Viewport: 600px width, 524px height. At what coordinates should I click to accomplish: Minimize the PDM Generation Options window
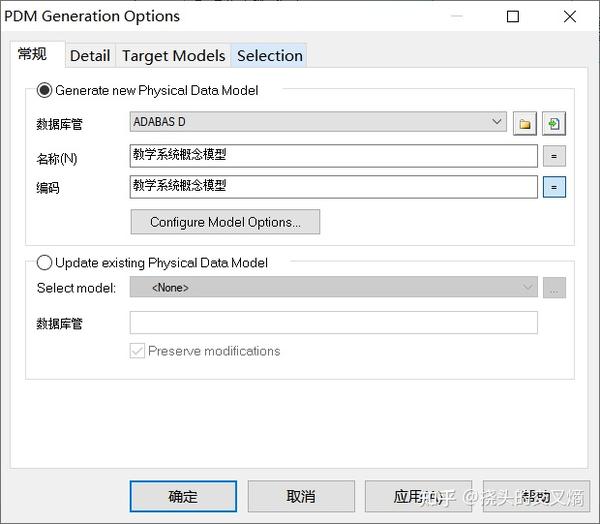[x=457, y=16]
